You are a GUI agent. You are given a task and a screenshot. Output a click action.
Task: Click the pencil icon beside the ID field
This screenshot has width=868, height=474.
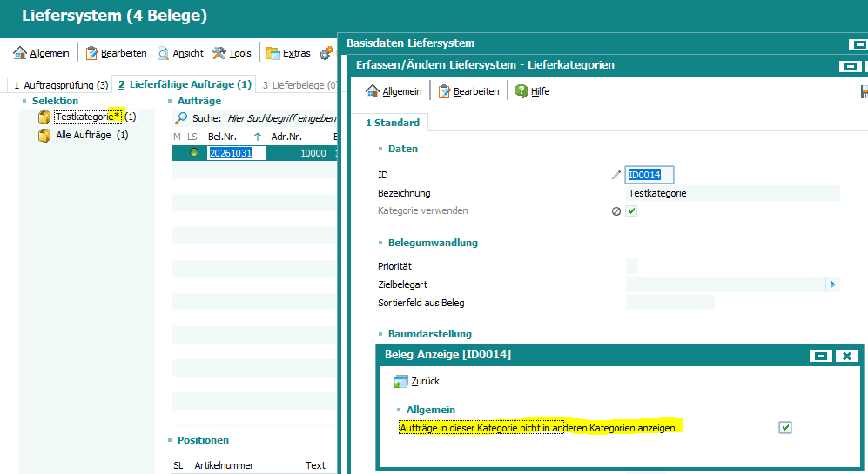click(x=616, y=175)
